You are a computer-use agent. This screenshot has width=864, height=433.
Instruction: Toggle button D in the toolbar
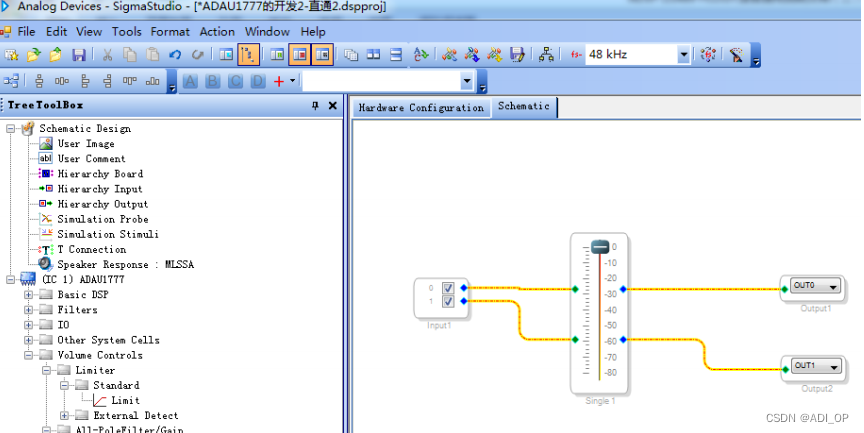258,82
